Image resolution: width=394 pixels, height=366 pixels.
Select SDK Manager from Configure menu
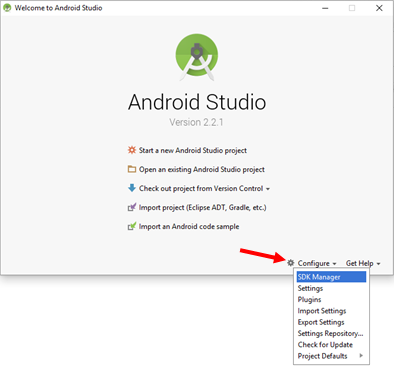(331, 277)
